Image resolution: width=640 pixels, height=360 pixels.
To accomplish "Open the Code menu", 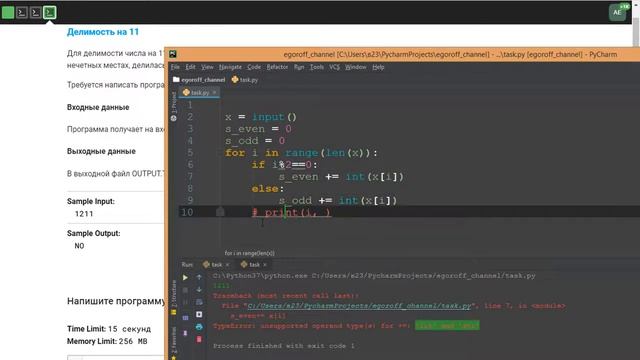I will [253, 67].
